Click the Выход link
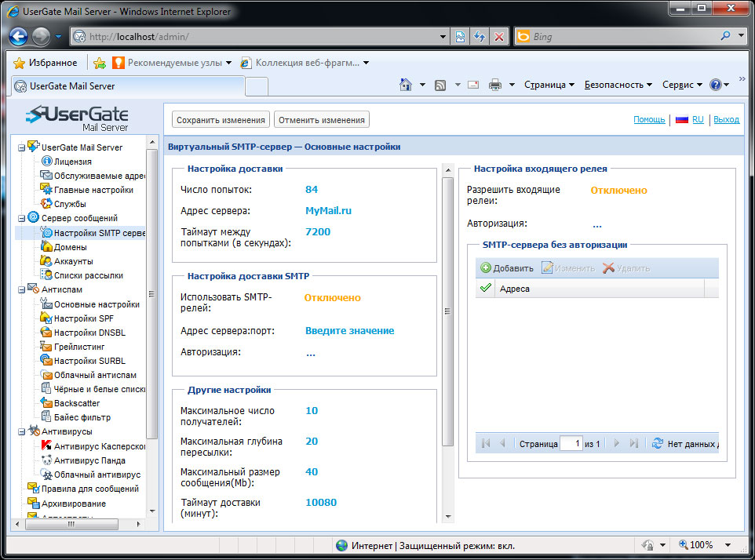755x560 pixels. click(726, 120)
